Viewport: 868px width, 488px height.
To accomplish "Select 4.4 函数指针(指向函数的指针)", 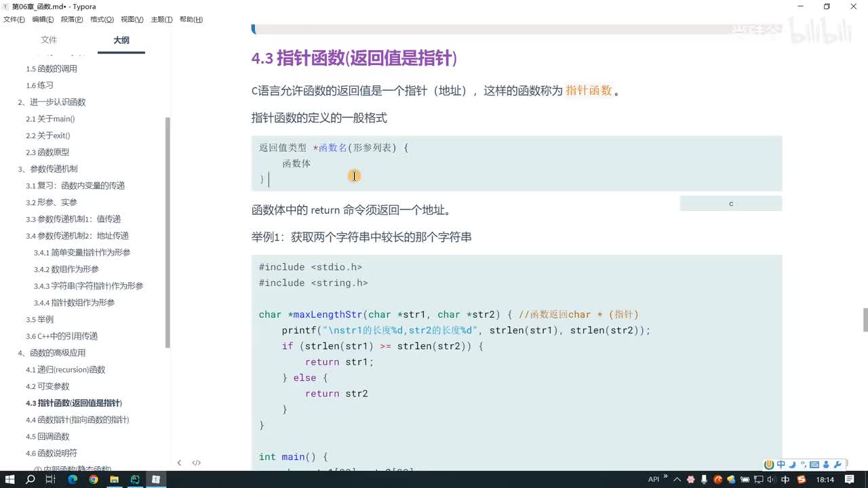I will [x=77, y=420].
